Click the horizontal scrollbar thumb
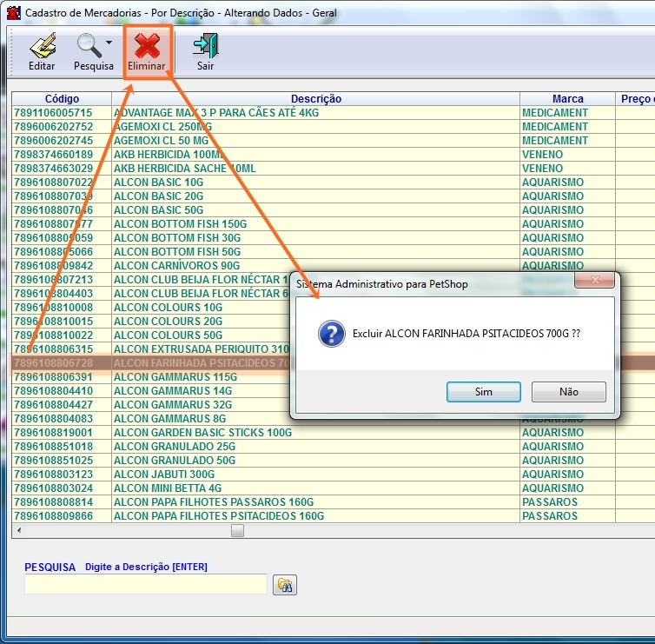655x644 pixels. pyautogui.click(x=237, y=530)
